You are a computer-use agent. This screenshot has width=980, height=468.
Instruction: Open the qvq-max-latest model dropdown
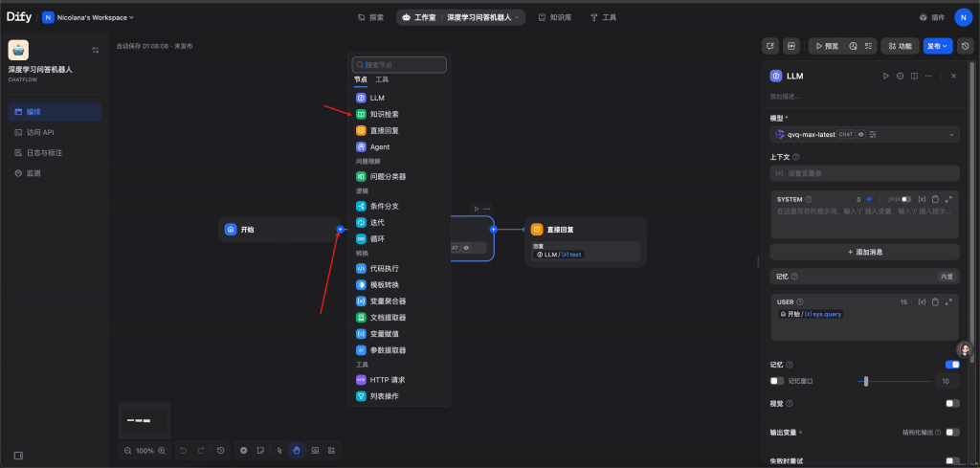[864, 135]
